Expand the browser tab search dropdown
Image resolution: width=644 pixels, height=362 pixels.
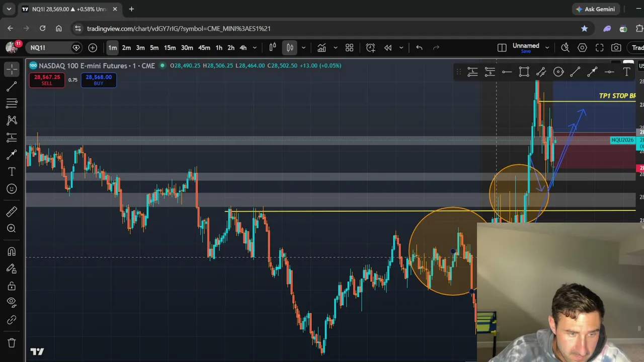tap(9, 9)
